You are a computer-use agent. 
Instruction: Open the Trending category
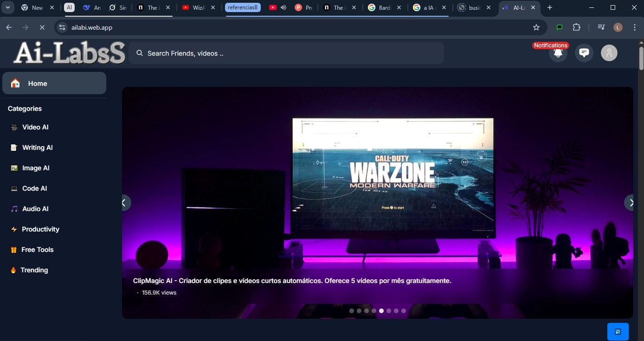(34, 270)
